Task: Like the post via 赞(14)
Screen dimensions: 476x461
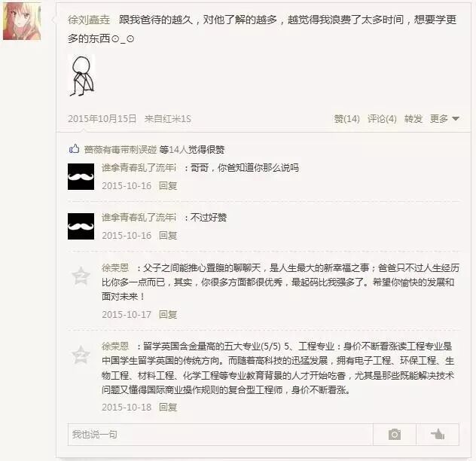Action: pyautogui.click(x=346, y=119)
